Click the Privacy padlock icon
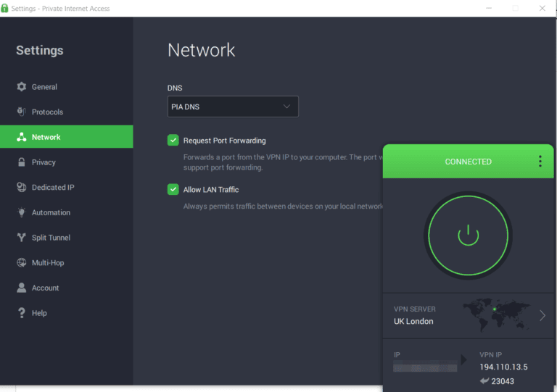This screenshot has height=392, width=557. pos(21,162)
